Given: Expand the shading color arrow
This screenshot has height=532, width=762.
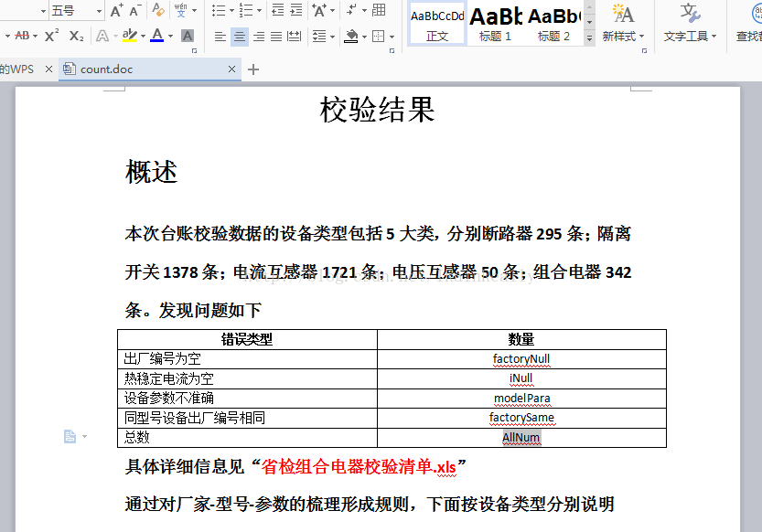Looking at the screenshot, I should pos(364,37).
